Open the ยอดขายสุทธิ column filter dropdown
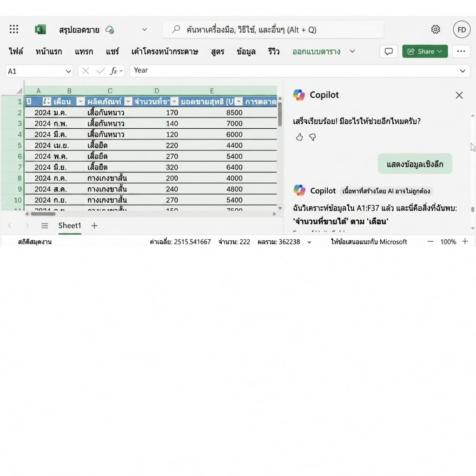 239,101
